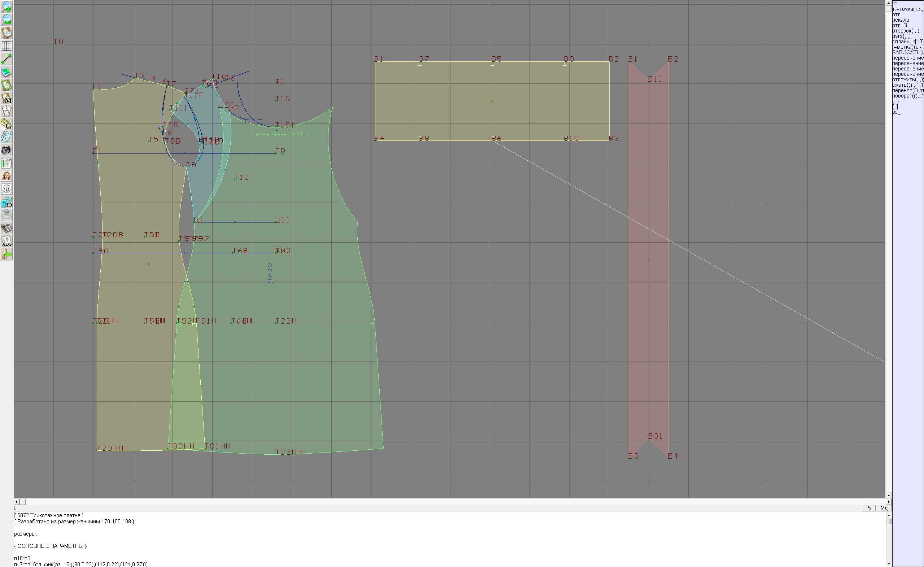
Task: Click the green arrow exit icon
Action: pyautogui.click(x=7, y=254)
